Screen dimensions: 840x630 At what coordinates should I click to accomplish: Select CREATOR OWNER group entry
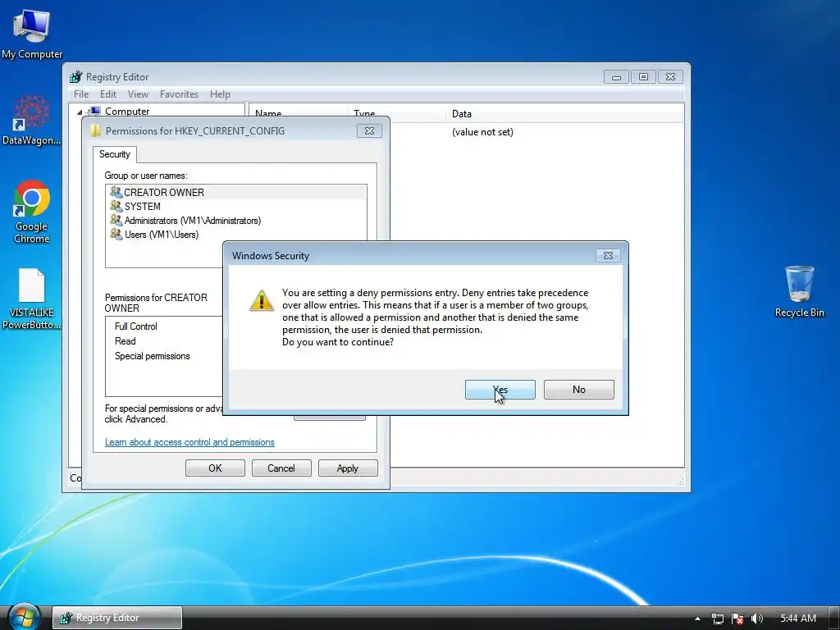[236, 192]
